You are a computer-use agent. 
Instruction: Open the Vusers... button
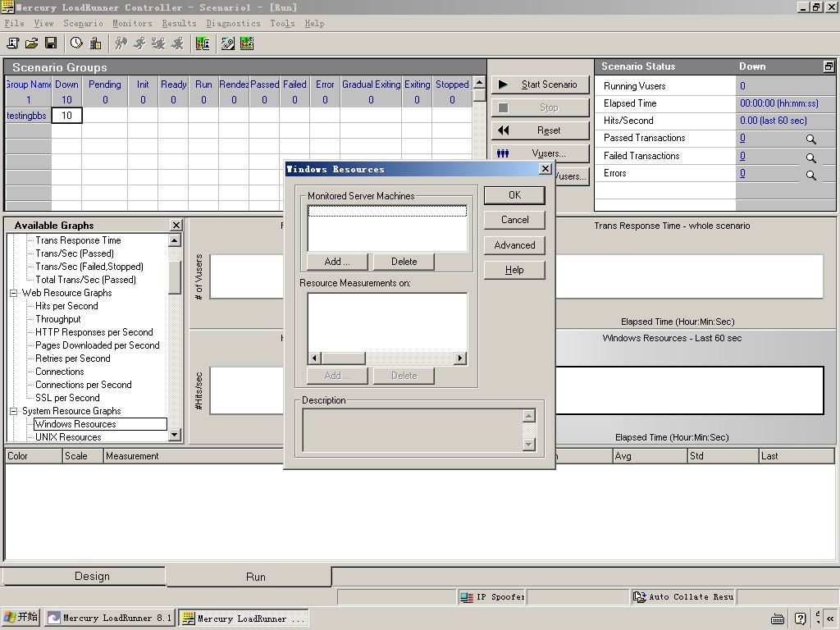pos(540,153)
